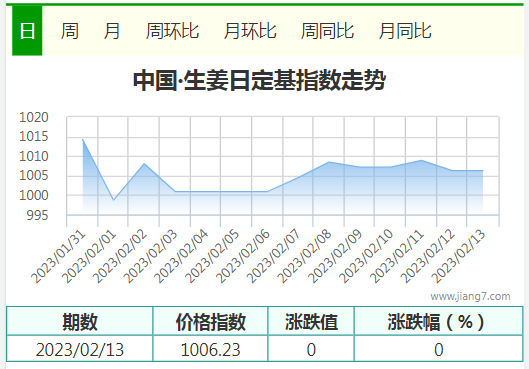
Task: Click the 0 value under 涨跌幅
Action: click(439, 349)
